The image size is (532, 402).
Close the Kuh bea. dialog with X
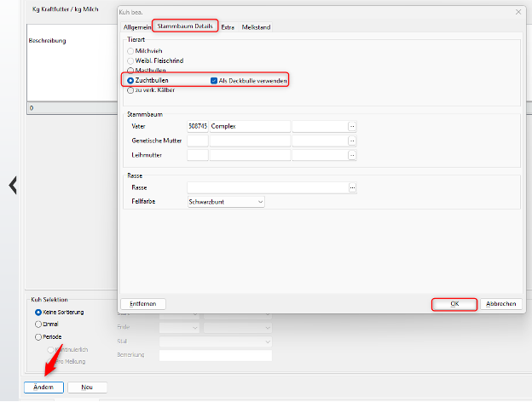pos(518,12)
